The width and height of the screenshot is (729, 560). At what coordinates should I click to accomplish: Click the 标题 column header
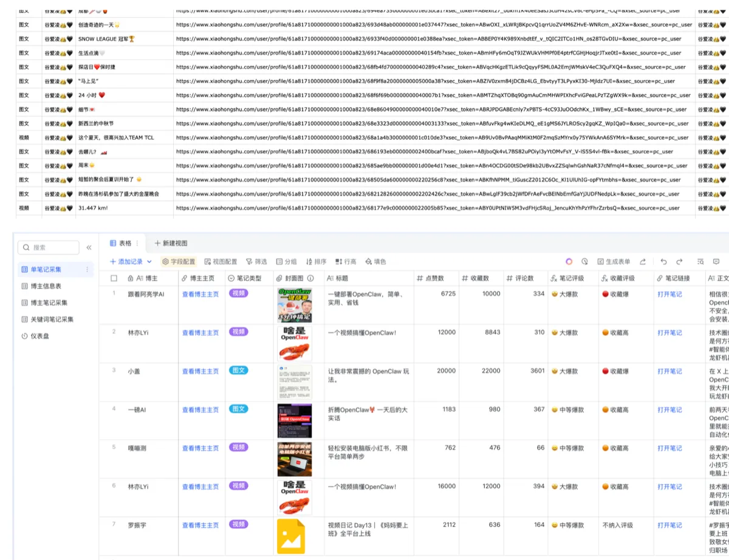(368, 278)
